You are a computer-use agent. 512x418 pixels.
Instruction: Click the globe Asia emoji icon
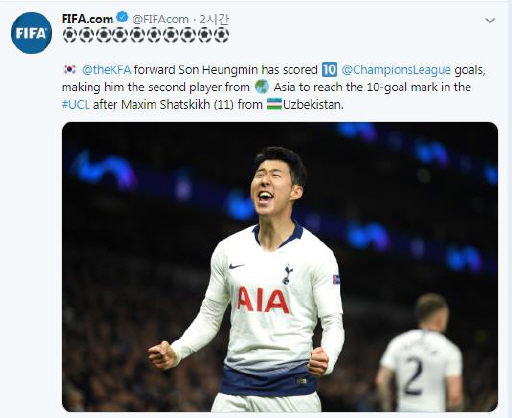(x=262, y=87)
